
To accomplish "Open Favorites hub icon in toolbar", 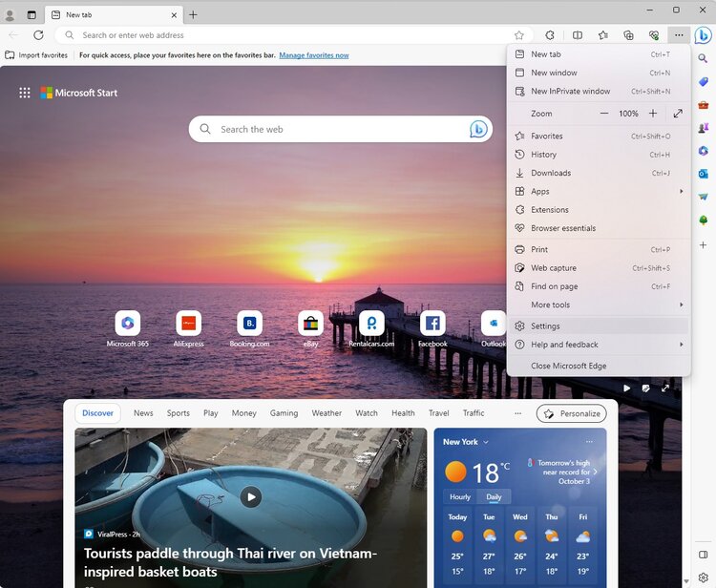I will 603,35.
